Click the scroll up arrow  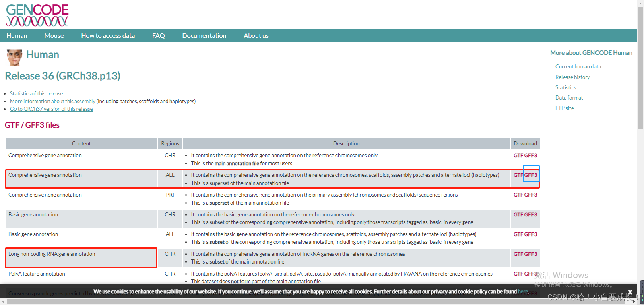(640, 3)
